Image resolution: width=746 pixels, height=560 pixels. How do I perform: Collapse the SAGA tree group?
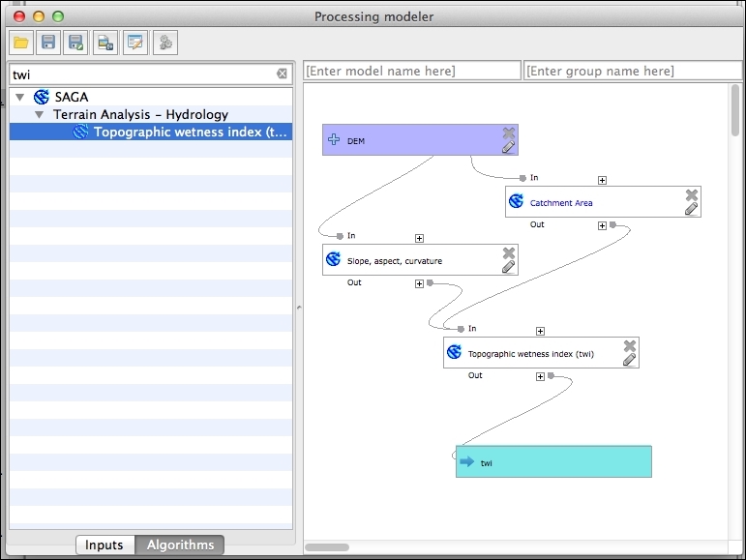20,98
